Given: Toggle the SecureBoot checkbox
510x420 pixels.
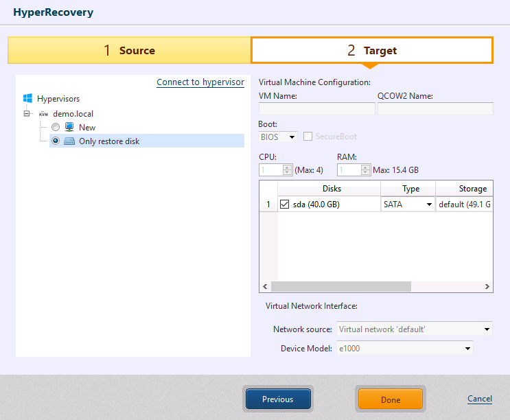Looking at the screenshot, I should [308, 136].
